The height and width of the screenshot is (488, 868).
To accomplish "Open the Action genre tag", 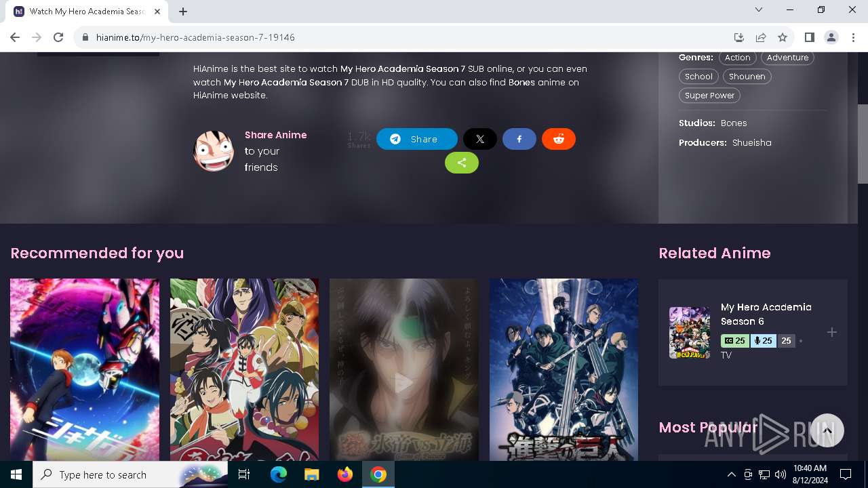I will click(738, 58).
